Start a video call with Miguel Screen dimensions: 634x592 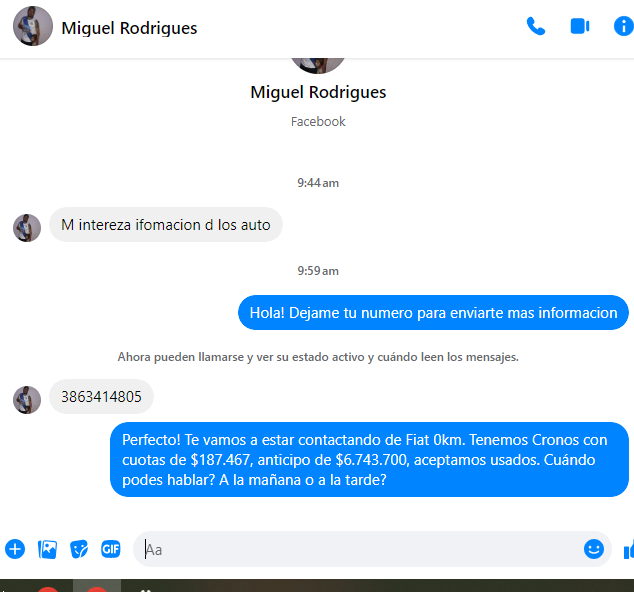579,27
